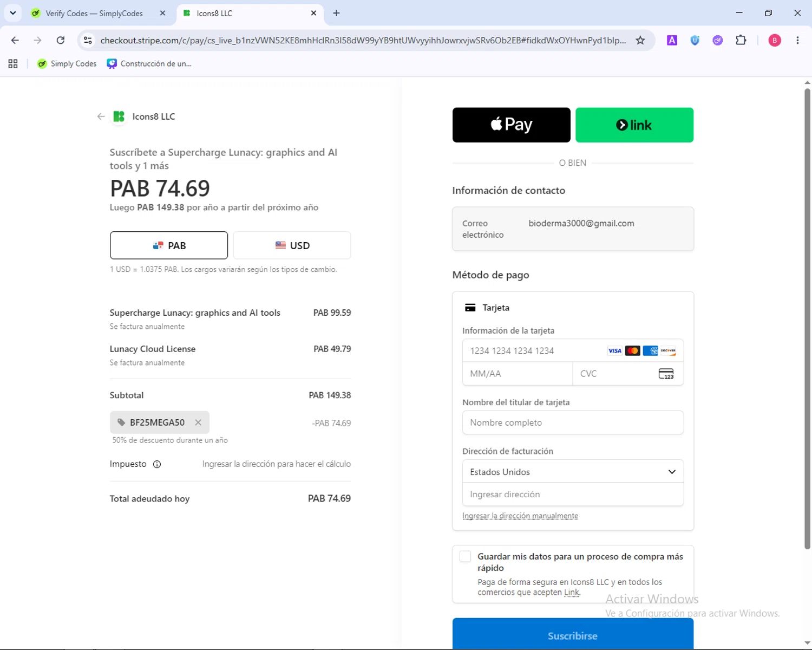Click the 'PAB 149.38' subtotal value
This screenshot has width=812, height=650.
pyautogui.click(x=330, y=395)
